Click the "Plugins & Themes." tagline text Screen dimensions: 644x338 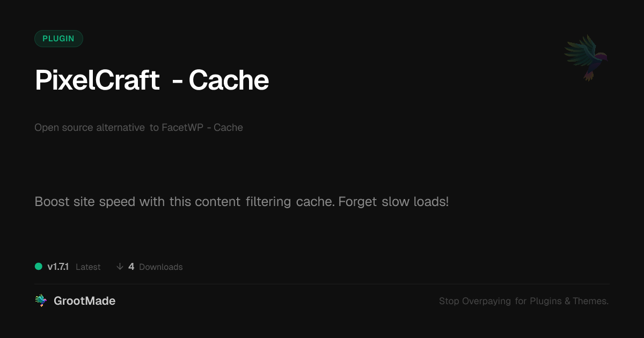coord(569,302)
